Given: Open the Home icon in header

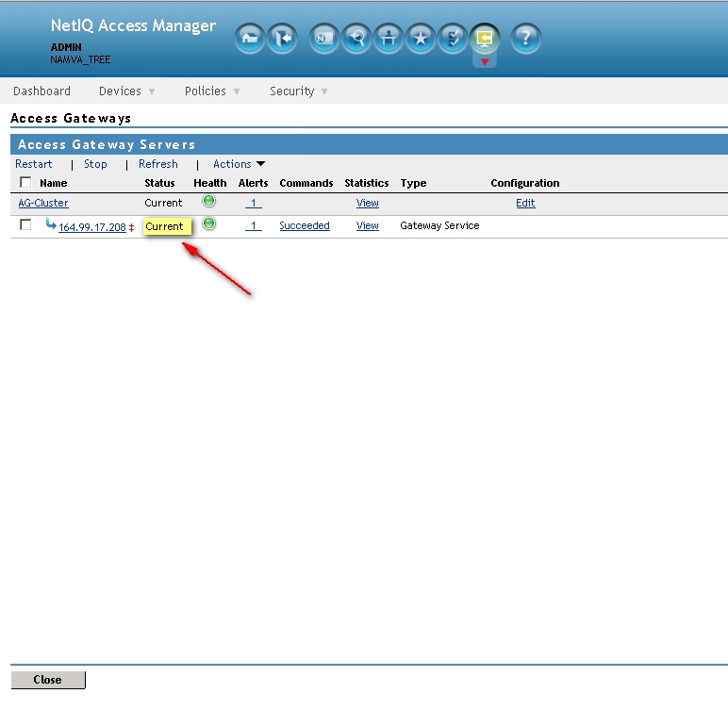Looking at the screenshot, I should coord(250,39).
